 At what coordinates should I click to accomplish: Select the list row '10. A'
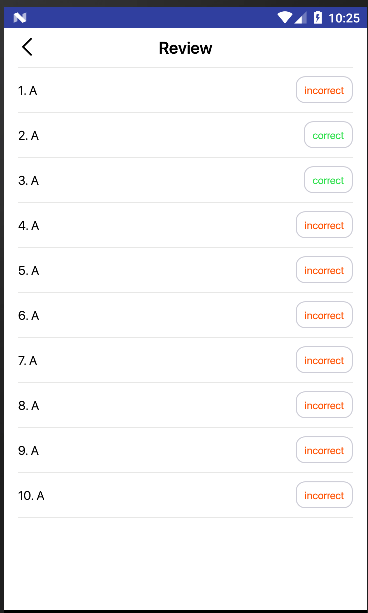click(x=185, y=495)
